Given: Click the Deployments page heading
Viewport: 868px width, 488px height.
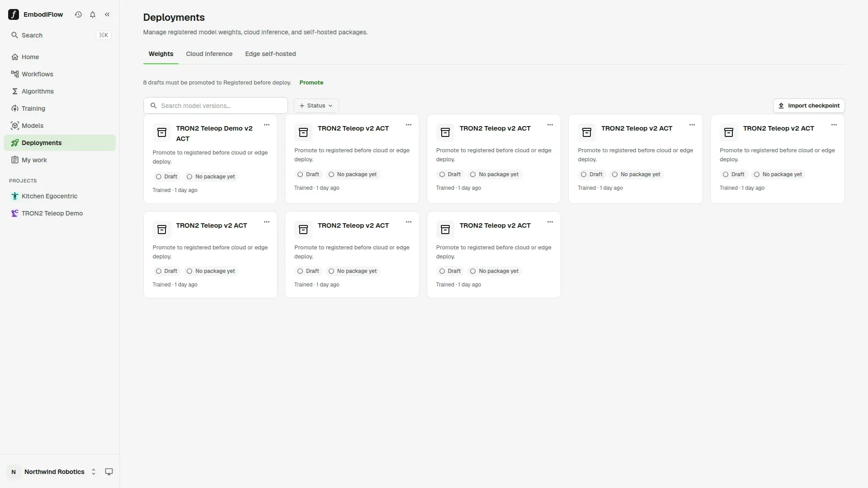Looking at the screenshot, I should (x=174, y=17).
